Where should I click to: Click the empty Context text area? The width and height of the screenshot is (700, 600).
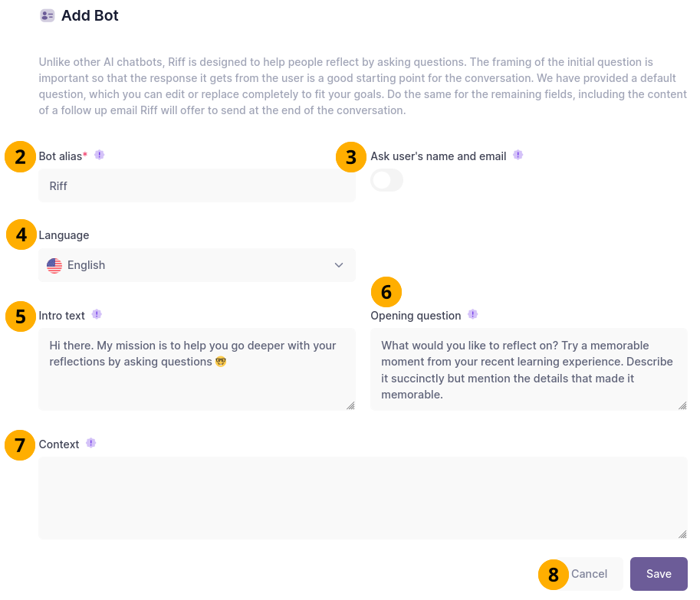362,498
